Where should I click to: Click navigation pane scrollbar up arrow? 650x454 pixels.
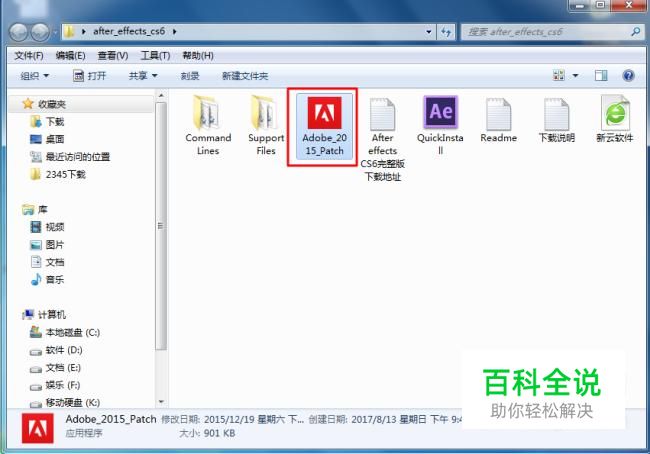click(161, 96)
